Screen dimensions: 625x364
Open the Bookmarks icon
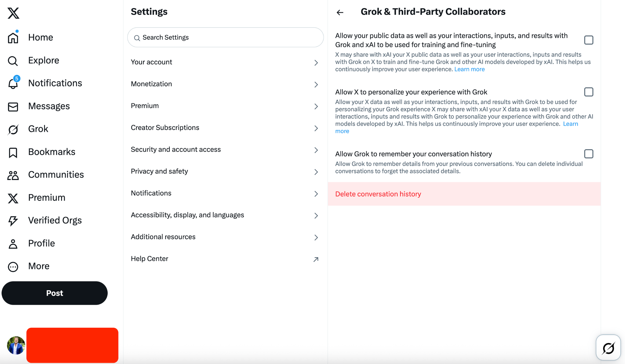[13, 152]
